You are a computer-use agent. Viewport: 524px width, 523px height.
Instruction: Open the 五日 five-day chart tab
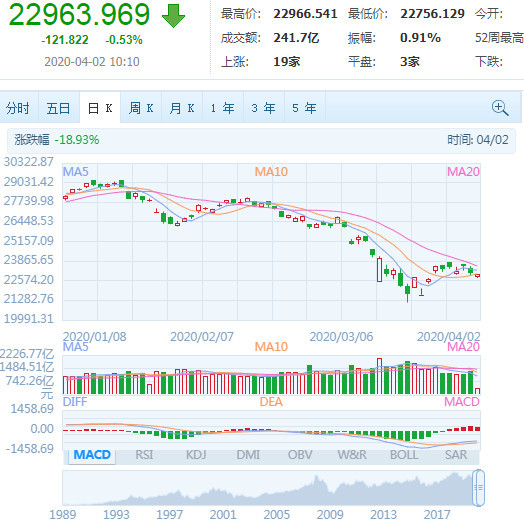(x=58, y=108)
